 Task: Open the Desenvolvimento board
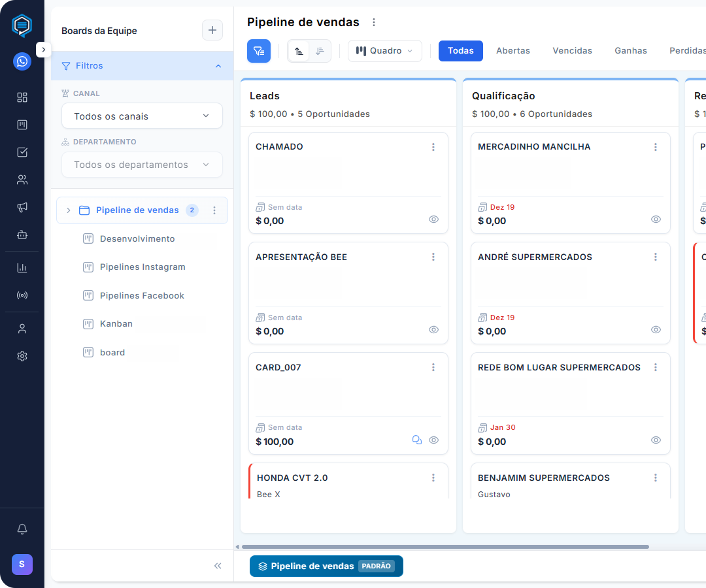point(137,239)
